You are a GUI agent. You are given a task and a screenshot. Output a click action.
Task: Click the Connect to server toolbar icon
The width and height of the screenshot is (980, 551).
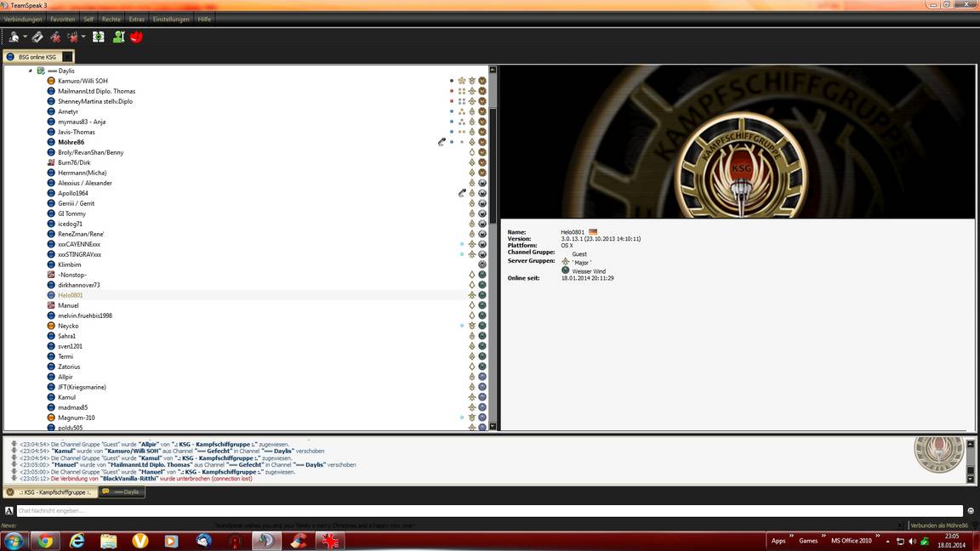(13, 37)
